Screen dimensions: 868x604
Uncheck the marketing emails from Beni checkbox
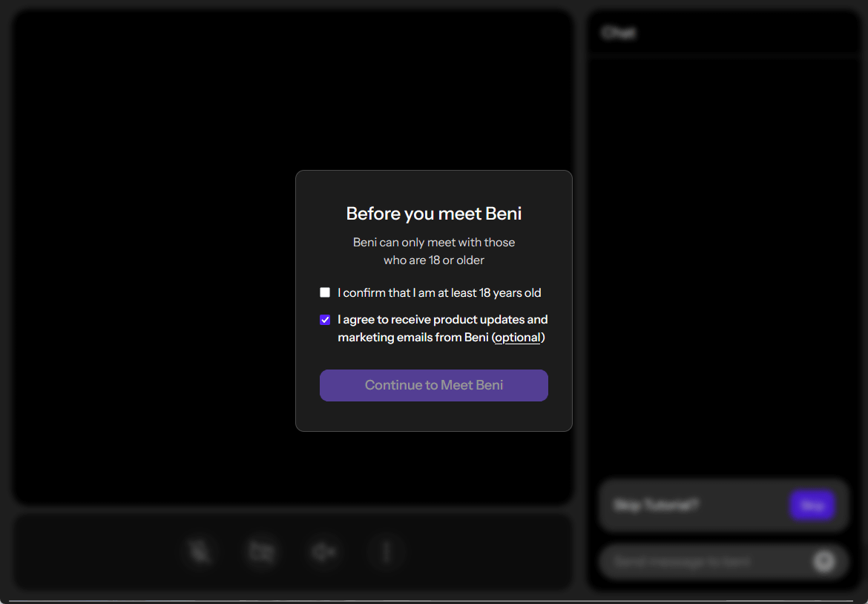point(325,320)
